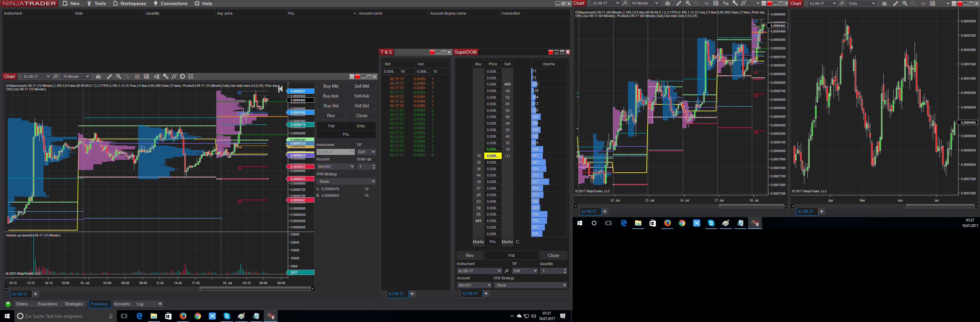980x322 pixels.
Task: Open bar type selector in 60 Minute chart
Action: (667, 3)
